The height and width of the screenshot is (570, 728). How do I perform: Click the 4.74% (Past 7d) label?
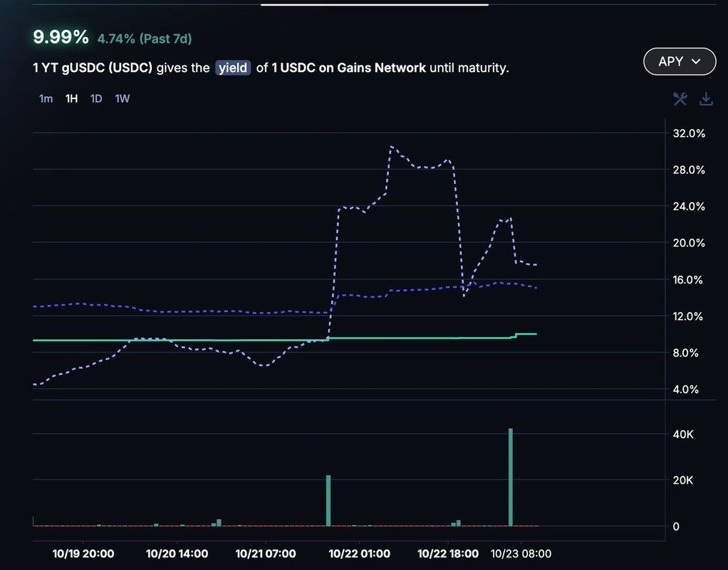click(145, 38)
